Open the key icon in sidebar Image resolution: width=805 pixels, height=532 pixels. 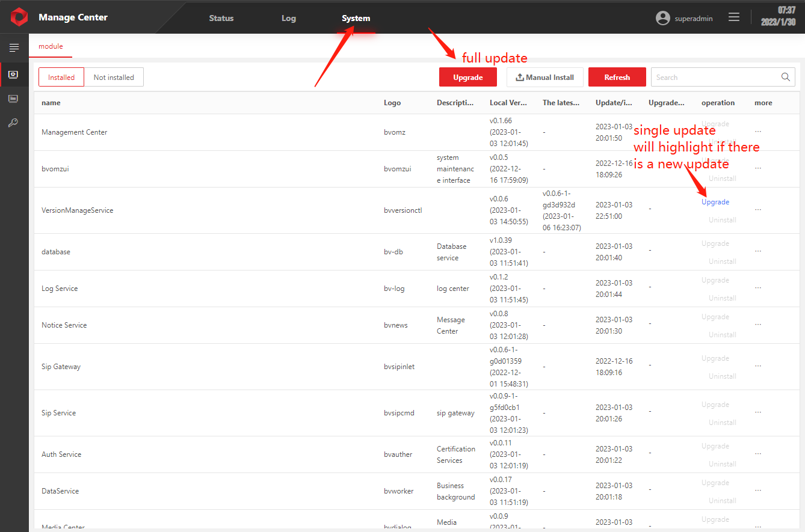coord(13,123)
